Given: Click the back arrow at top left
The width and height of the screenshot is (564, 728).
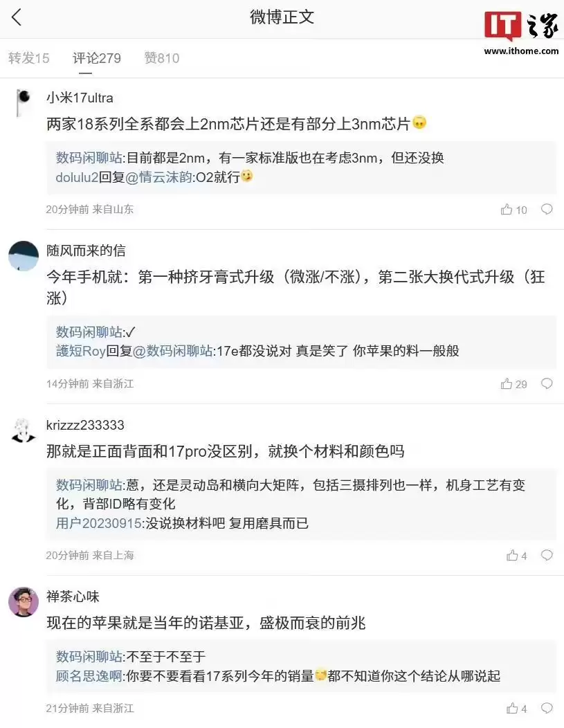Looking at the screenshot, I should pos(17,18).
